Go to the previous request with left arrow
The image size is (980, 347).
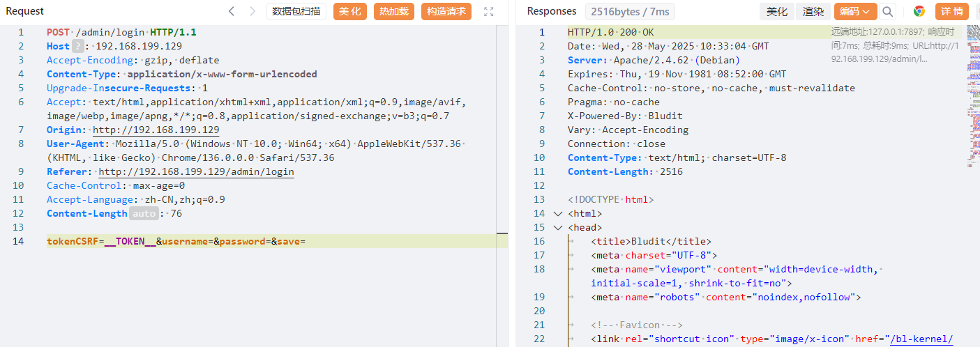pyautogui.click(x=232, y=11)
